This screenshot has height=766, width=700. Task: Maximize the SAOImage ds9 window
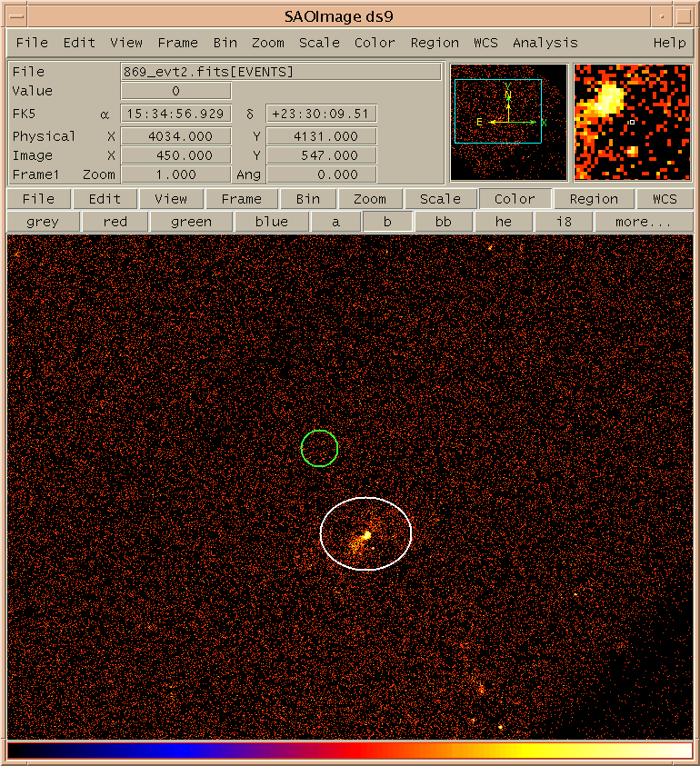[684, 16]
